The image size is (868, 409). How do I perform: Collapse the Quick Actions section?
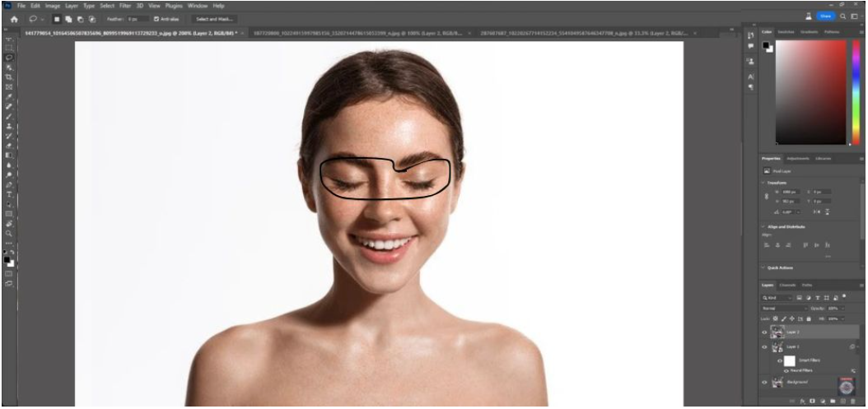[x=764, y=268]
